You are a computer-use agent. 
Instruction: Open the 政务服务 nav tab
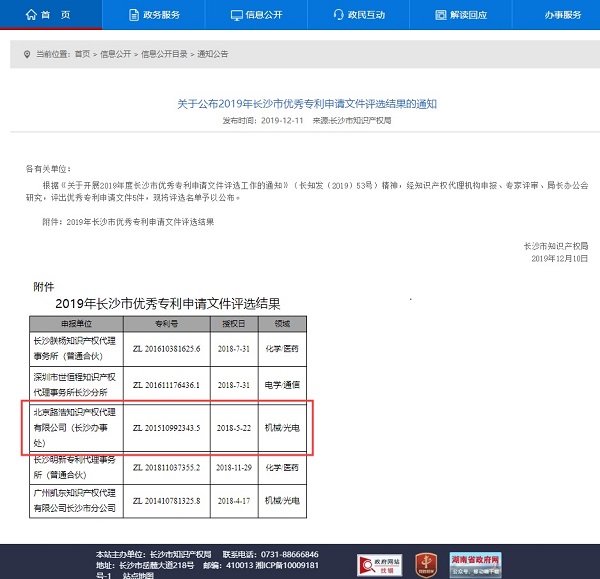pyautogui.click(x=153, y=15)
